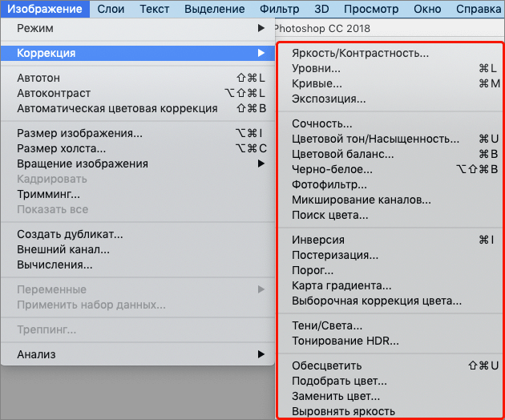
Task: Choose Автоконтраст
Action: [x=138, y=93]
